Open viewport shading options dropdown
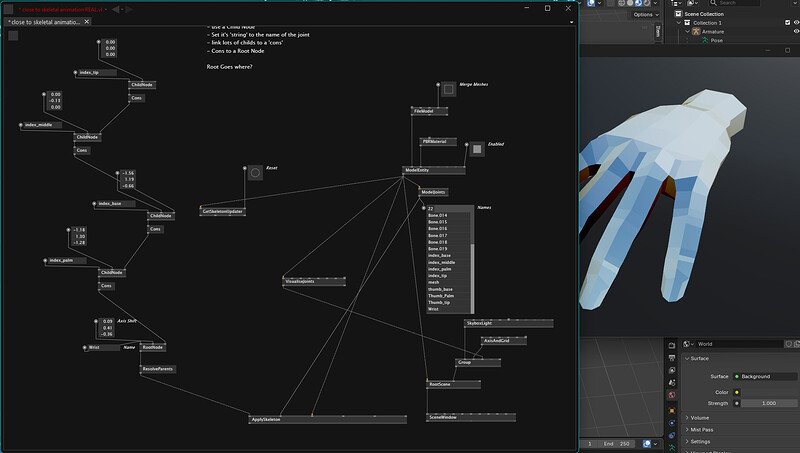 [x=656, y=3]
